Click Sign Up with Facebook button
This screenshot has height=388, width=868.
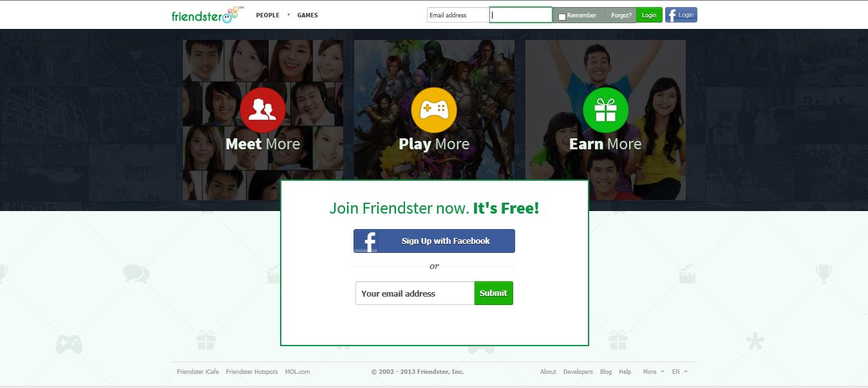[x=434, y=241]
